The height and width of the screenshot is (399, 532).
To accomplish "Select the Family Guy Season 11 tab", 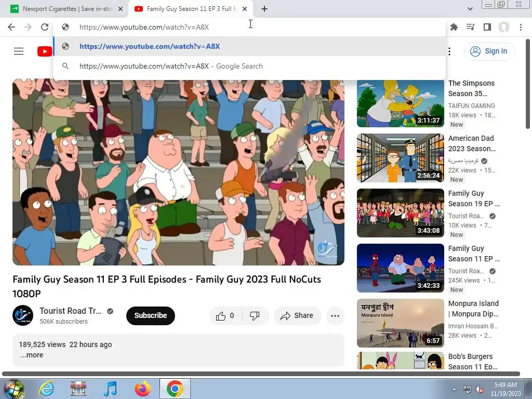I will (x=190, y=9).
